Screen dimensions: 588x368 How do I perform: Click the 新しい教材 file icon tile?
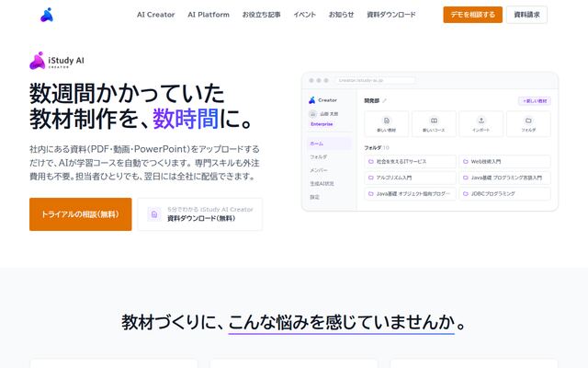(386, 124)
